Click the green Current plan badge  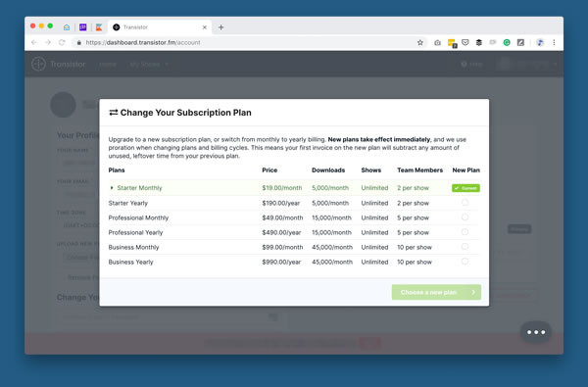(465, 188)
